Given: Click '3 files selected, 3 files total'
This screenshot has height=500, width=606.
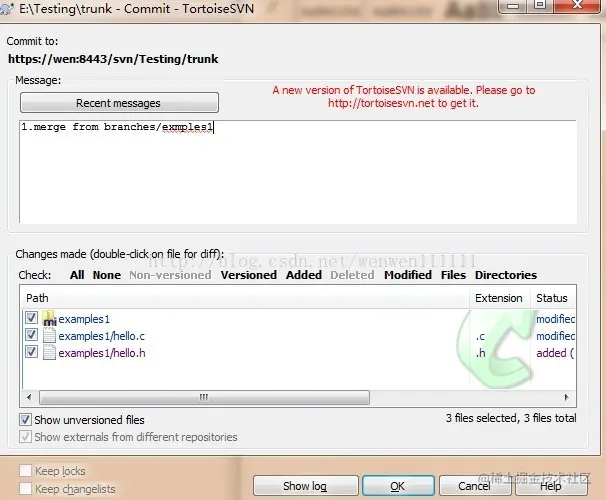Looking at the screenshot, I should click(511, 418).
